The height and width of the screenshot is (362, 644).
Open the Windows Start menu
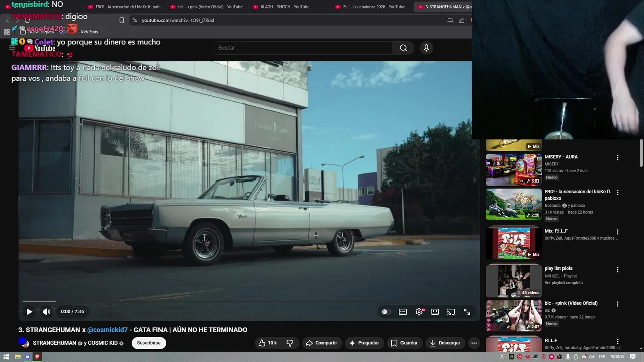click(x=7, y=357)
